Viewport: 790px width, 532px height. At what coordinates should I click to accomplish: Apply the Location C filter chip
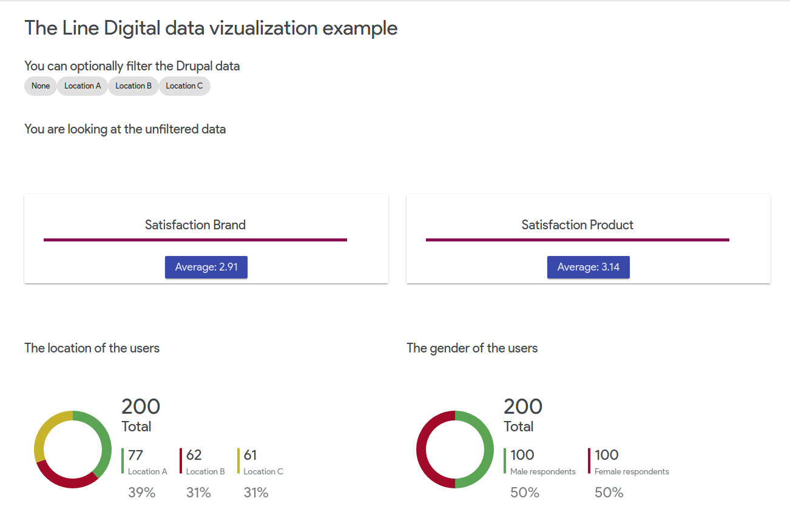click(184, 86)
